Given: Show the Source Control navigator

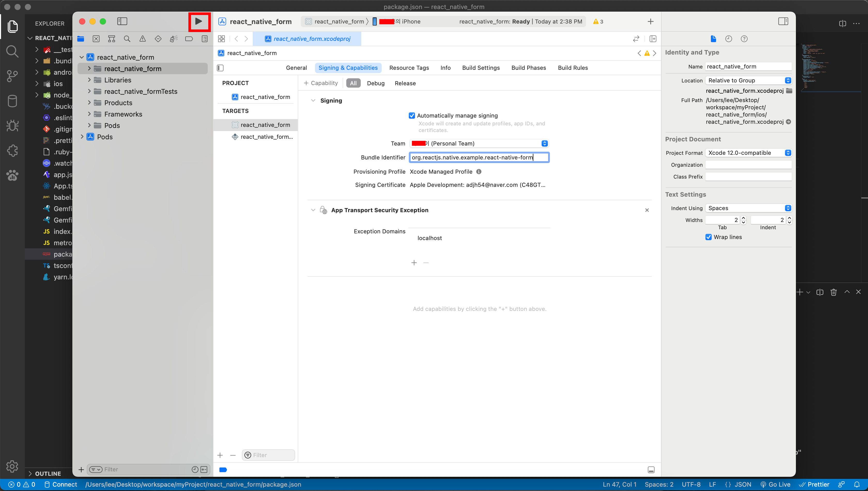Looking at the screenshot, I should click(x=96, y=39).
